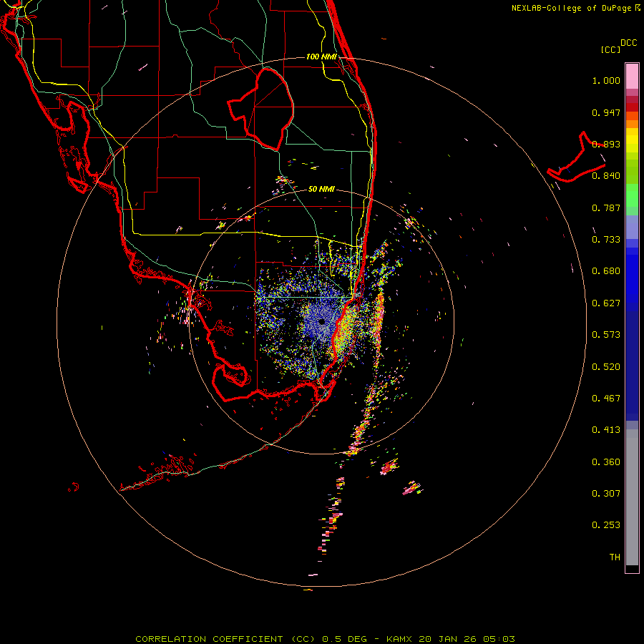
Task: Click the 0.360 color scale value
Action: click(x=606, y=462)
